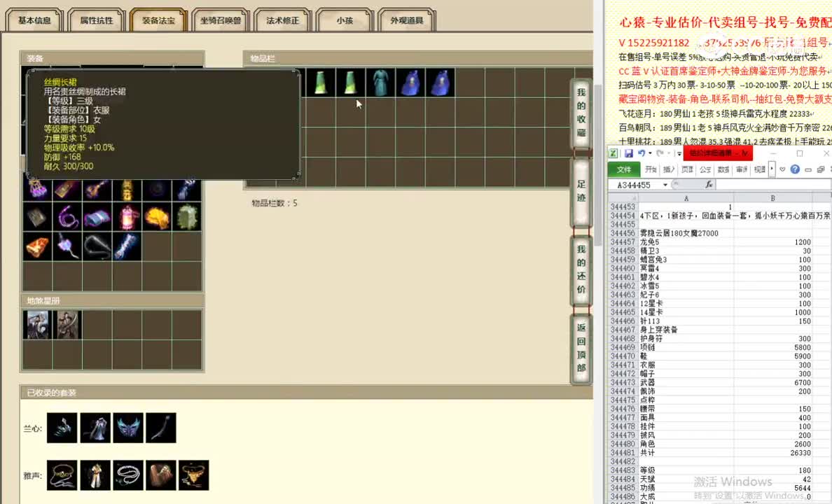Image resolution: width=832 pixels, height=504 pixels.
Task: Click the Excel Help question mark icon
Action: (795, 169)
